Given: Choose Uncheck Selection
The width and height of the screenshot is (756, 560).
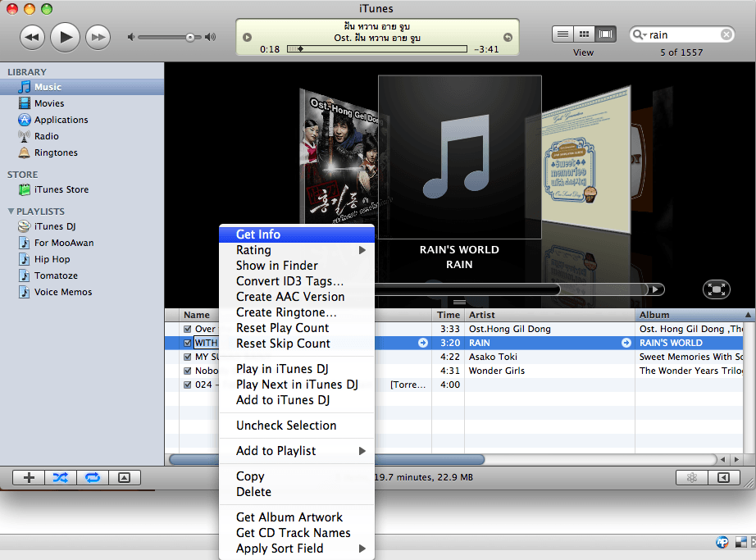Looking at the screenshot, I should tap(297, 425).
